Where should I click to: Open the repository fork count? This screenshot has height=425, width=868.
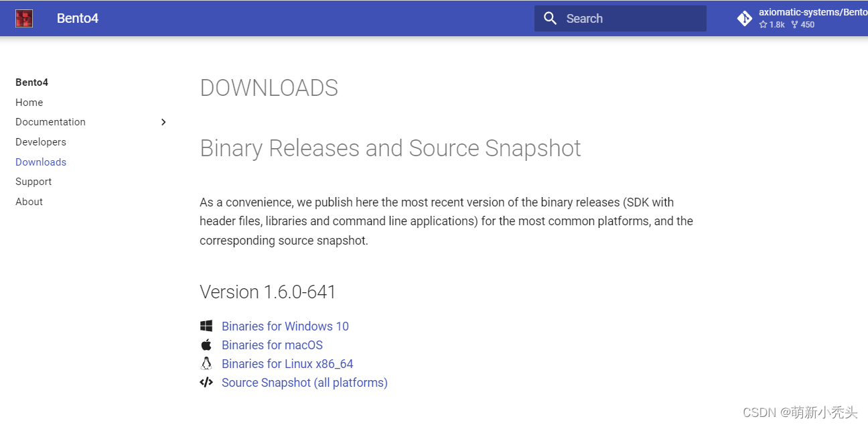coord(802,25)
